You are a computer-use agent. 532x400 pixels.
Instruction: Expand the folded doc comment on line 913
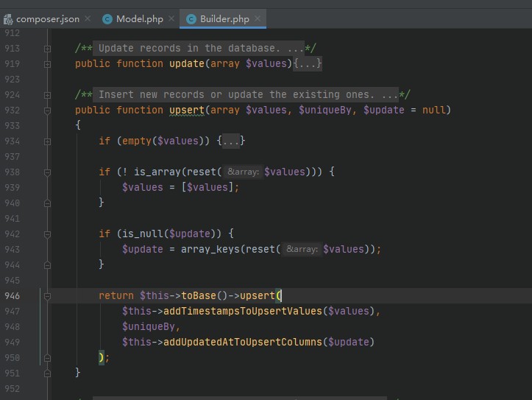pyautogui.click(x=48, y=49)
